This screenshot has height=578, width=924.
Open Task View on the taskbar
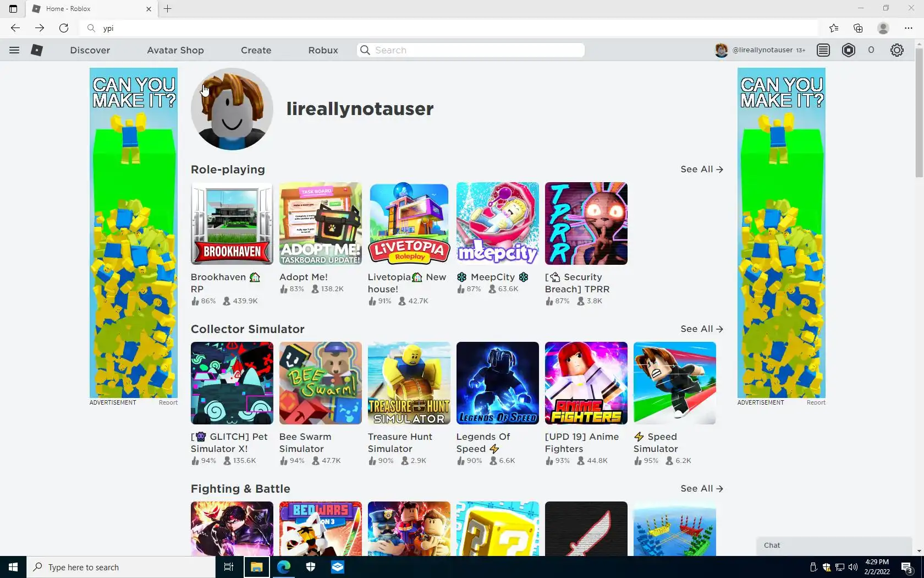point(229,567)
